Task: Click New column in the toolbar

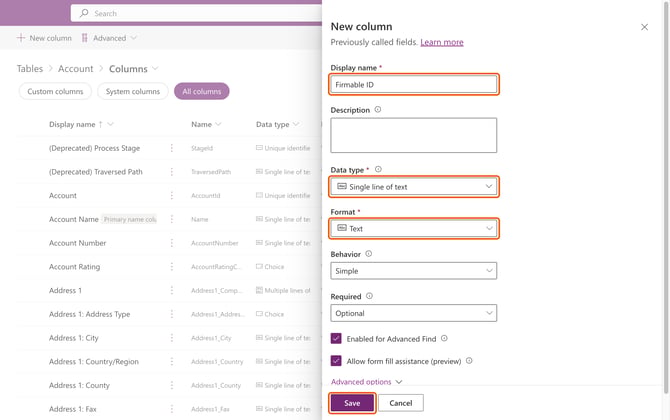Action: coord(44,38)
